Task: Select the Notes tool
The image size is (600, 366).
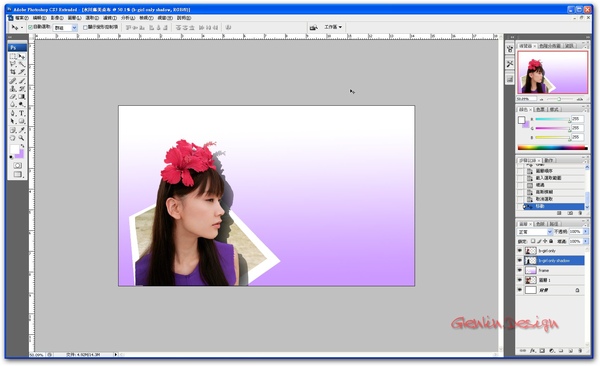Action: (x=13, y=130)
